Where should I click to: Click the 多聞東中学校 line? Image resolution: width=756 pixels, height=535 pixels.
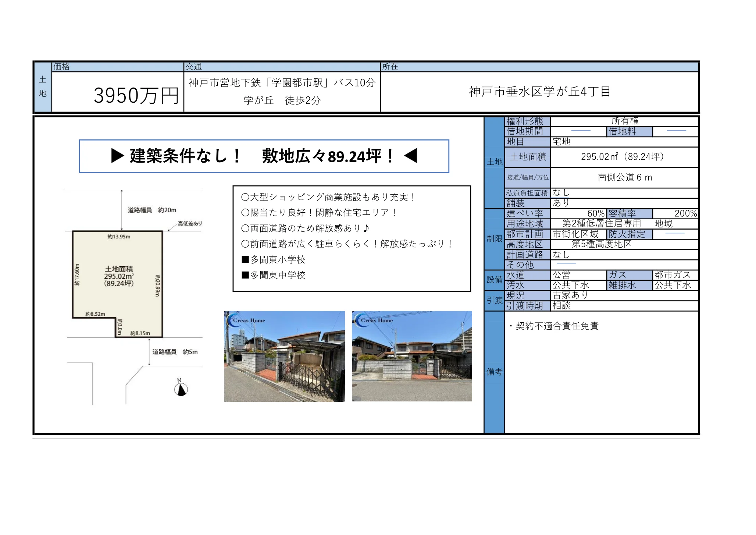[x=274, y=275]
